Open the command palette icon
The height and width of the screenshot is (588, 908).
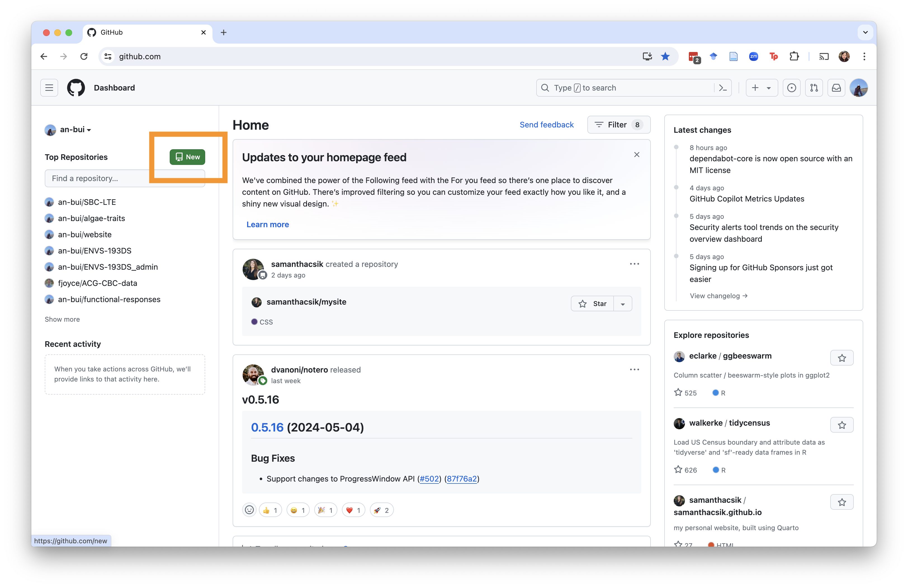coord(723,88)
